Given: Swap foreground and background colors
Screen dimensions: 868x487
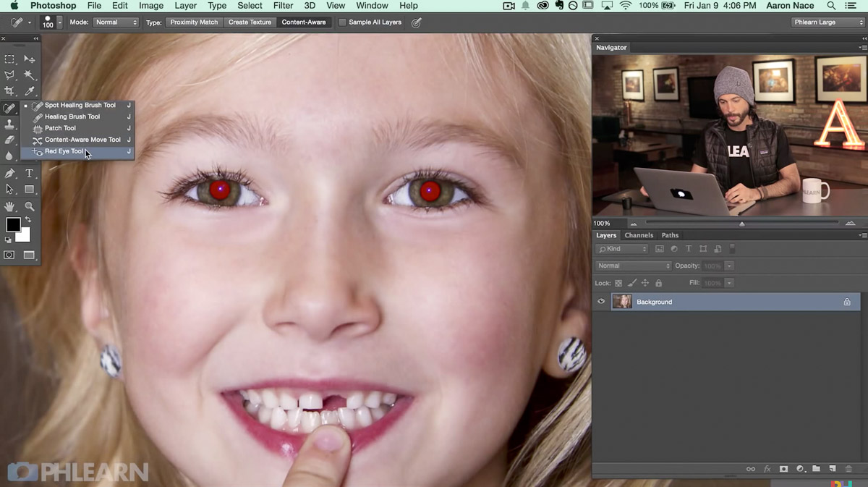Looking at the screenshot, I should pyautogui.click(x=28, y=219).
